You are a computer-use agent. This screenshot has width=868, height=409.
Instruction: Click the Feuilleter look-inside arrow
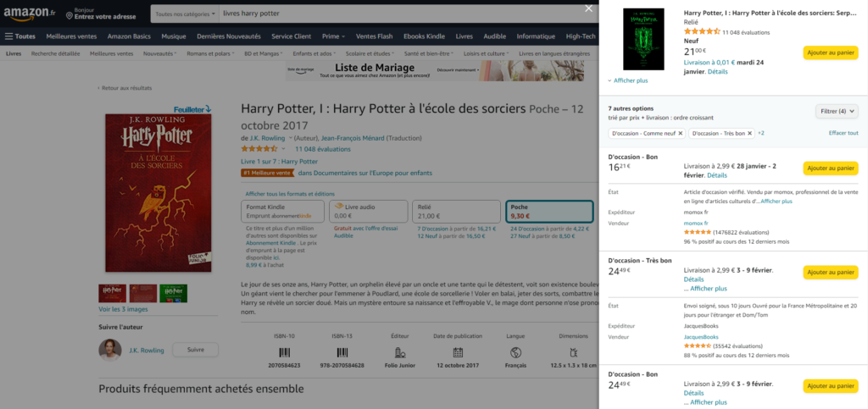click(x=209, y=109)
